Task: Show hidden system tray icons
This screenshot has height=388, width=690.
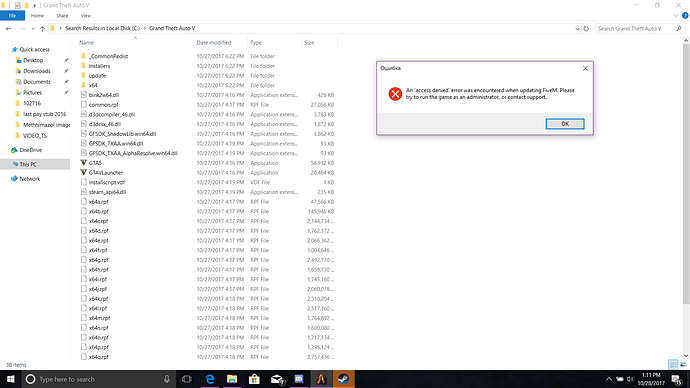Action: [609, 379]
